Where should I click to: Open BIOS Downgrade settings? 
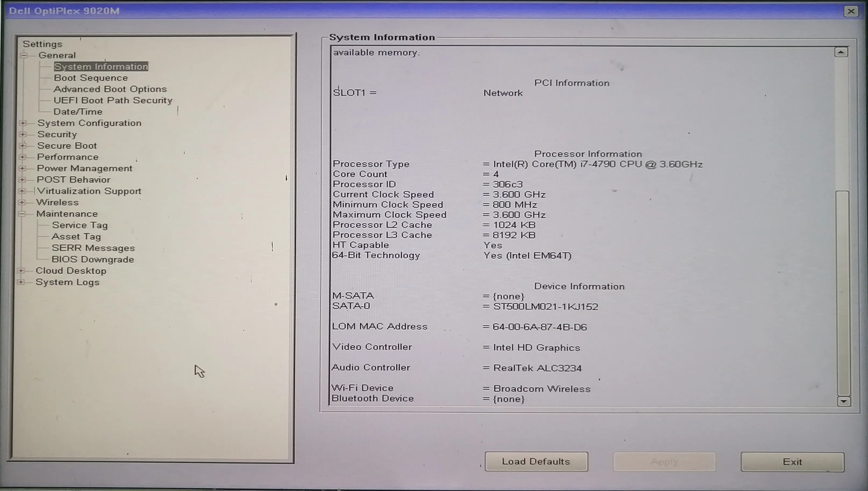[93, 259]
